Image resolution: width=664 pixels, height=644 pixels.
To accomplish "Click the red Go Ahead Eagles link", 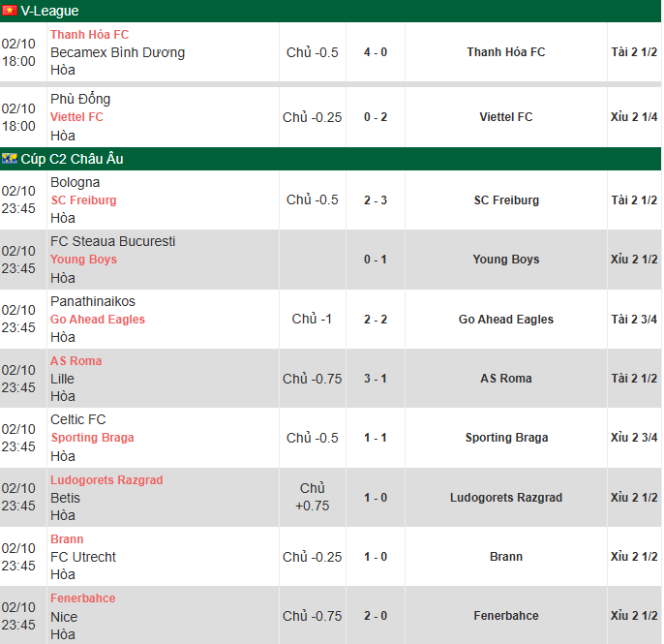I will tap(98, 320).
